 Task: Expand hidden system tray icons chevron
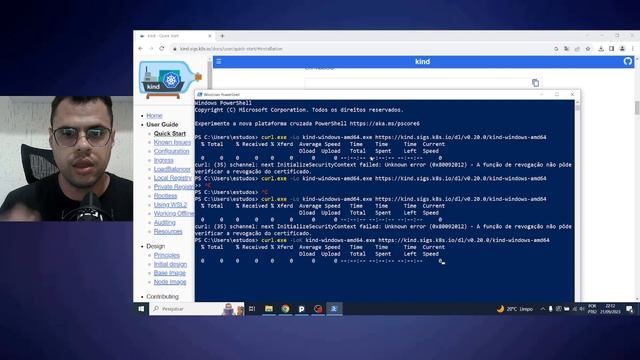click(x=542, y=309)
